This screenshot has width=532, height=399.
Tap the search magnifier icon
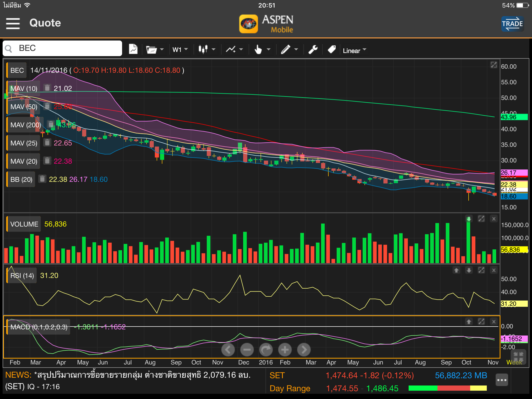[9, 49]
